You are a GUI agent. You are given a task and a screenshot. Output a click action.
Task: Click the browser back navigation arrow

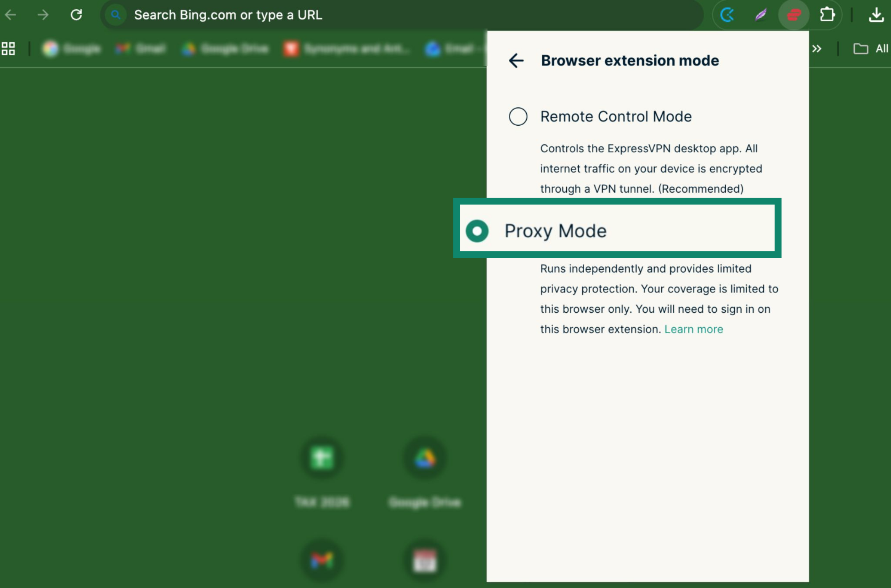pos(11,15)
